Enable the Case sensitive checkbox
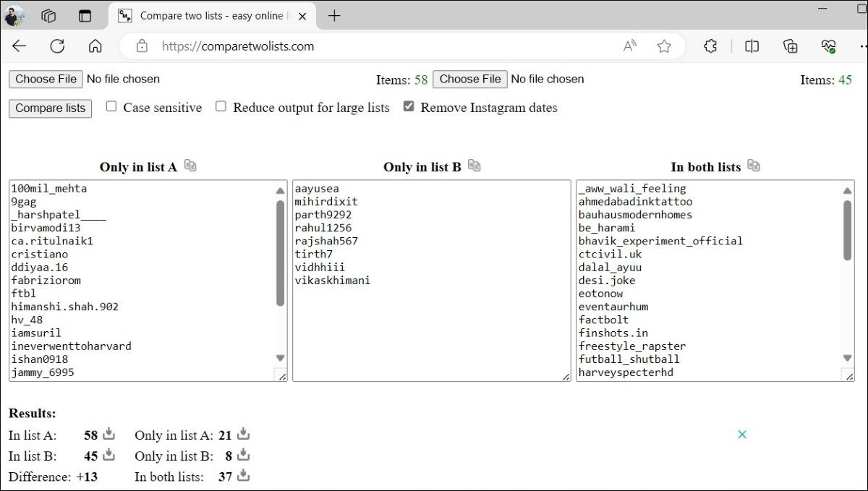The height and width of the screenshot is (491, 868). click(x=111, y=106)
